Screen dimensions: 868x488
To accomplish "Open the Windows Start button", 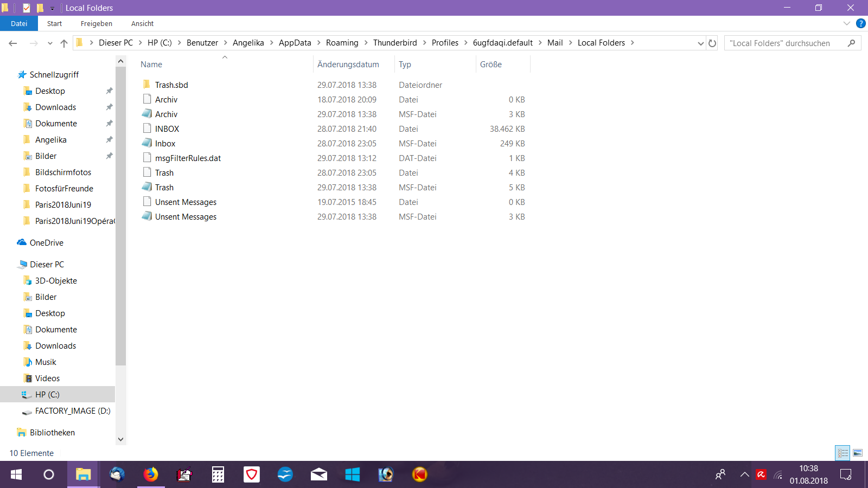I will (x=16, y=474).
